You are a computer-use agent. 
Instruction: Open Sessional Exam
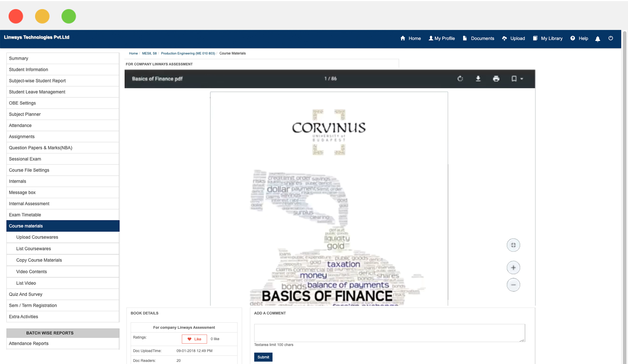[63, 159]
